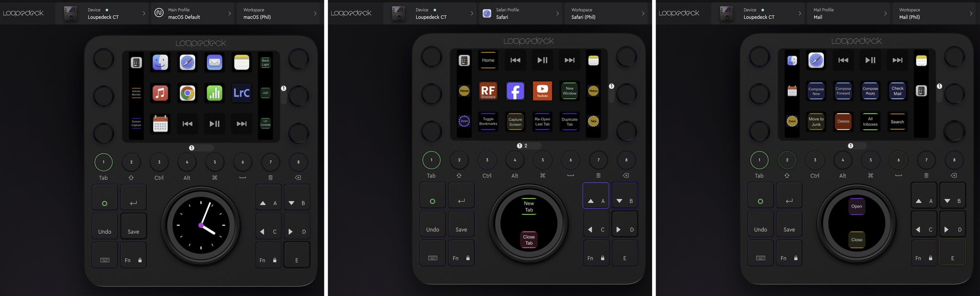Click the Back Light control

265,62
